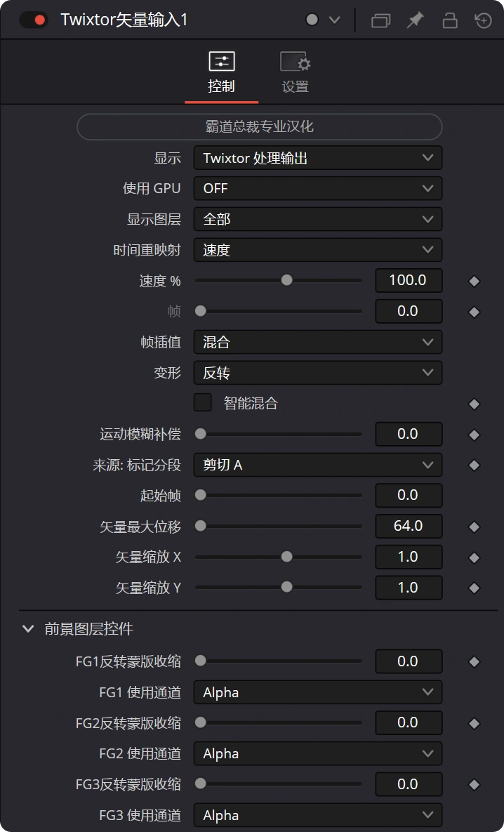Screen dimensions: 504x832
Task: Click the 矢量缩放 X slider handle
Action: tap(286, 557)
